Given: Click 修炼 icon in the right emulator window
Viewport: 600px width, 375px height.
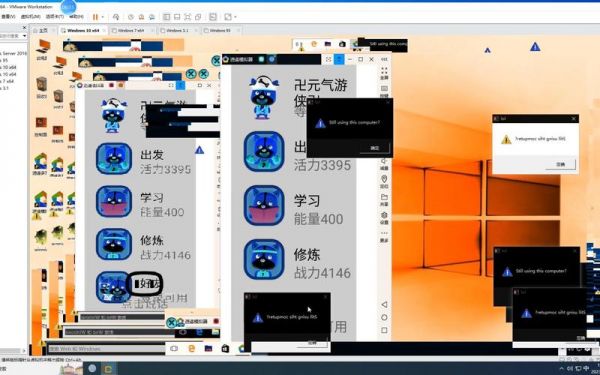Looking at the screenshot, I should (264, 259).
